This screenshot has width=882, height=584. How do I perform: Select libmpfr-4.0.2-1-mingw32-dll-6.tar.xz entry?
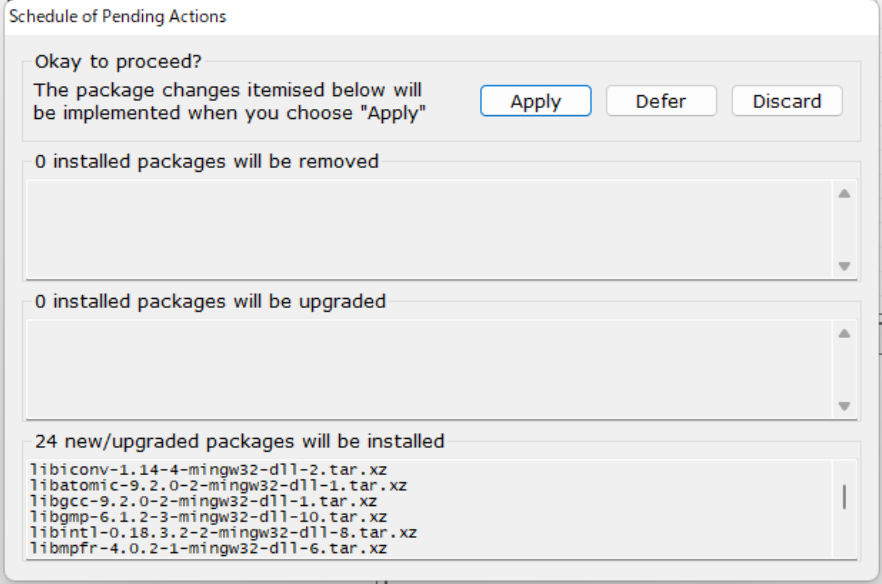(x=208, y=548)
